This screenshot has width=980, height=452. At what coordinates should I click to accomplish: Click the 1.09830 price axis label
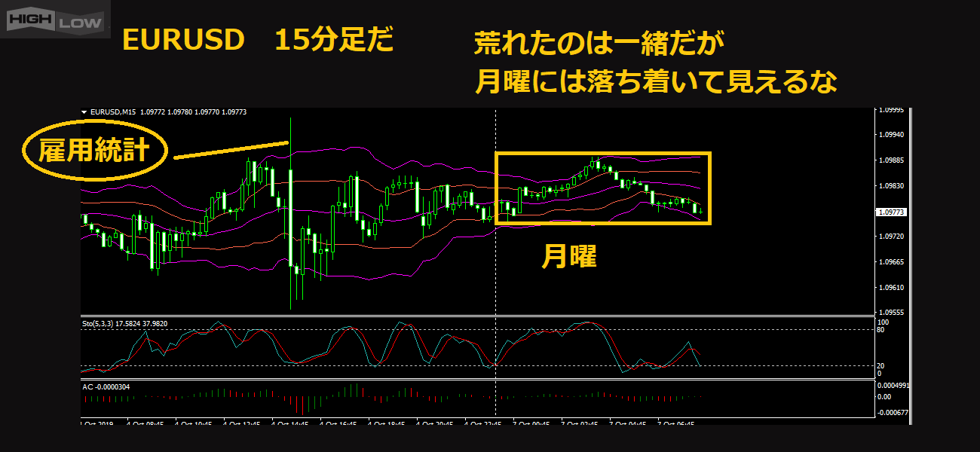tap(891, 186)
